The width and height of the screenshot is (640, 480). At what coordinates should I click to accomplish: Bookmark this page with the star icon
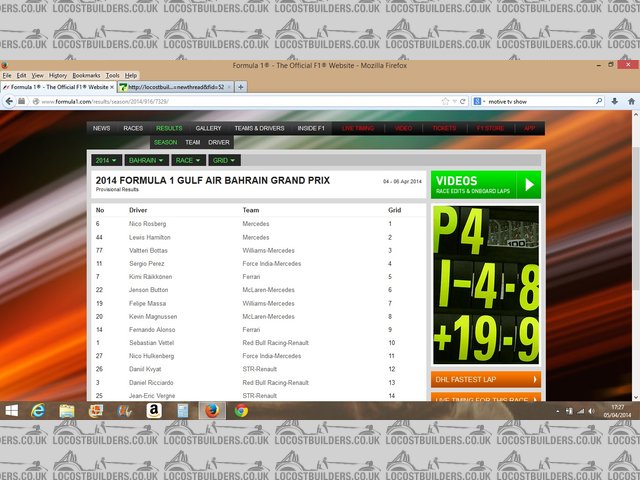click(445, 101)
